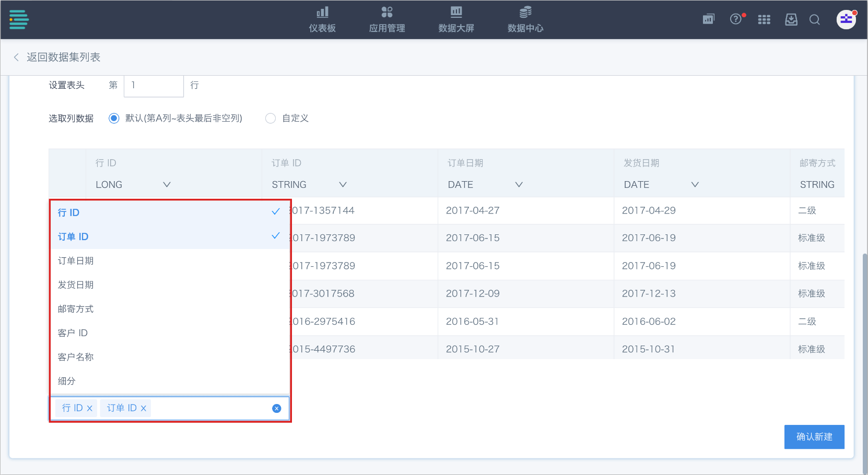The width and height of the screenshot is (868, 475).
Task: Open the apps grid icon
Action: [764, 20]
